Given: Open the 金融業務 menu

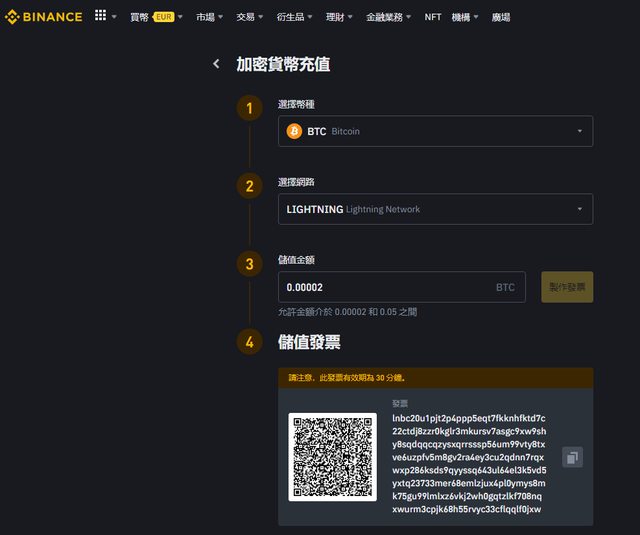Looking at the screenshot, I should [x=390, y=17].
